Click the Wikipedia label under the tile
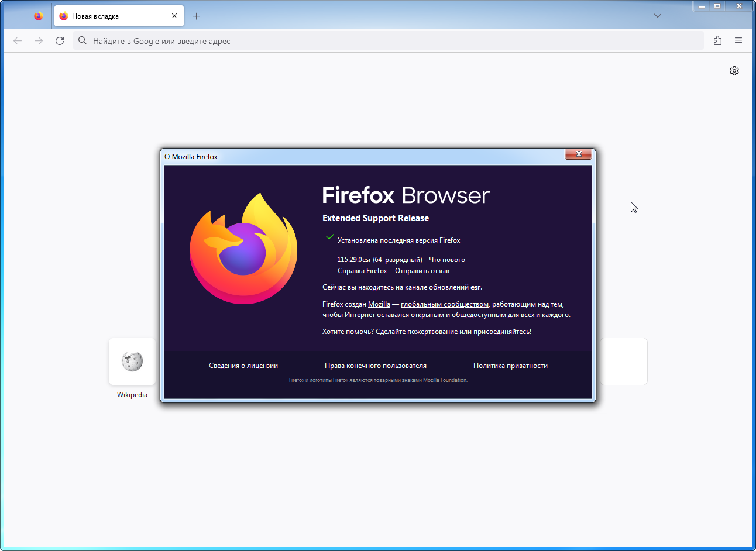756x551 pixels. click(132, 395)
